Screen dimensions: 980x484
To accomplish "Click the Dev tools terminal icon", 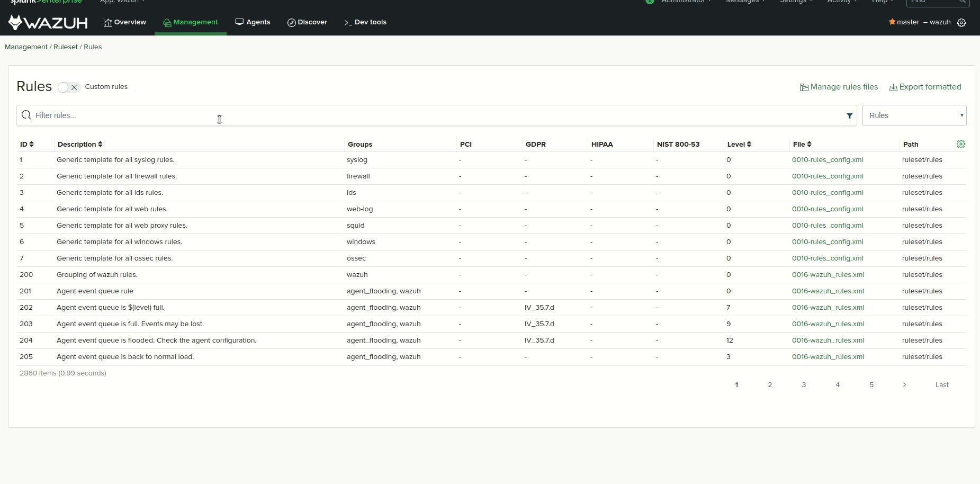I will pos(347,22).
